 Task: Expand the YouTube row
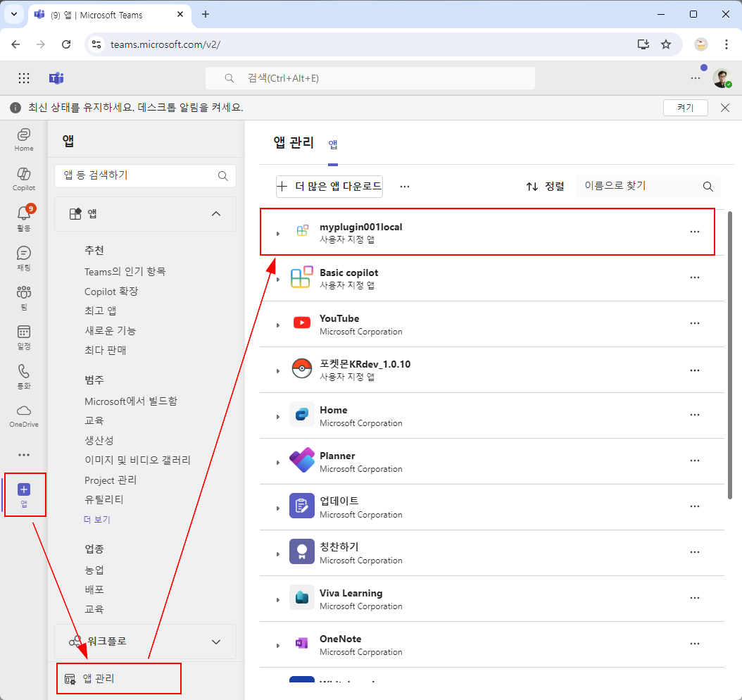click(x=278, y=325)
